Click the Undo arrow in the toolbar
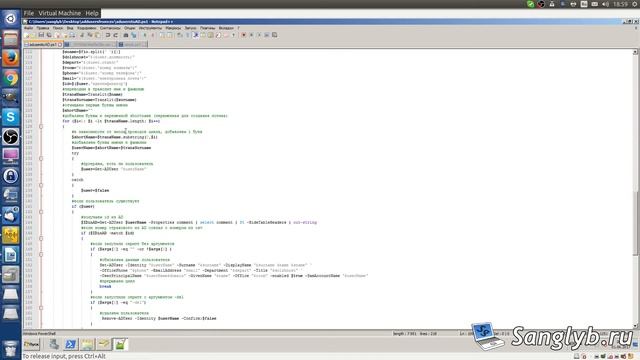This screenshot has width=640, height=360. [108, 35]
